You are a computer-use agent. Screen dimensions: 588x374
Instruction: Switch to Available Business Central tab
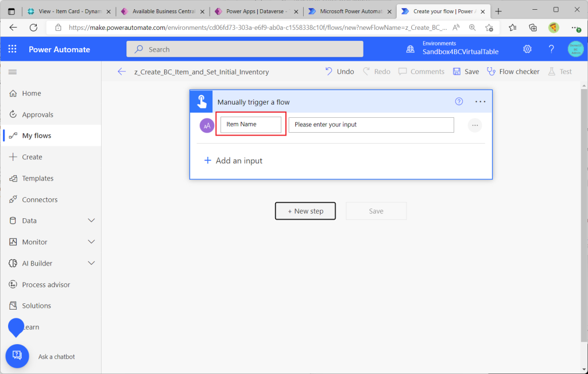[163, 11]
